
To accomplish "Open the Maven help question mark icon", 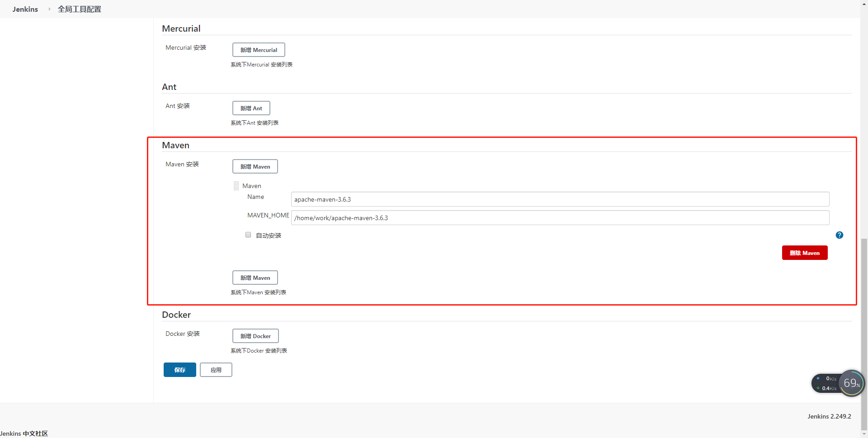I will pyautogui.click(x=840, y=235).
